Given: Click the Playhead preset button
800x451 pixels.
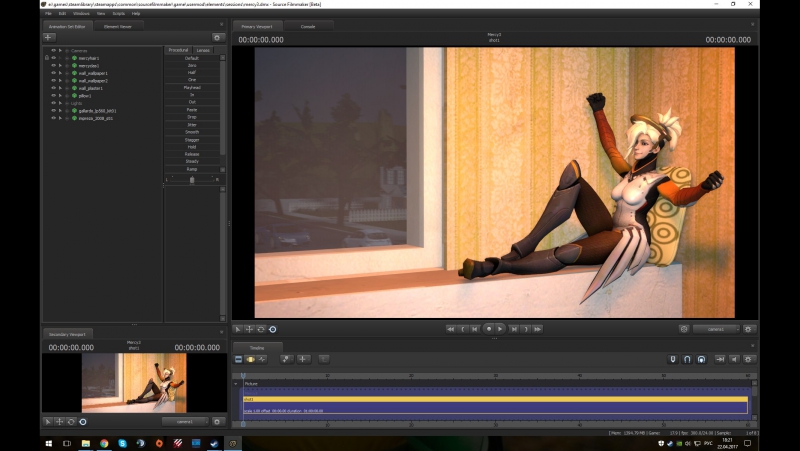Looking at the screenshot, I should 192,87.
